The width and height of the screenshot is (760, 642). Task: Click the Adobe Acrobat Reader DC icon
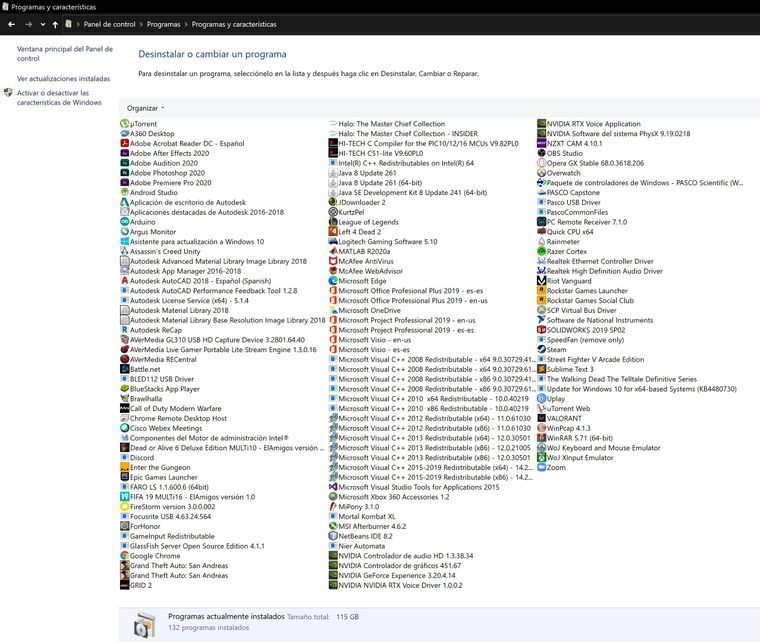[125, 143]
